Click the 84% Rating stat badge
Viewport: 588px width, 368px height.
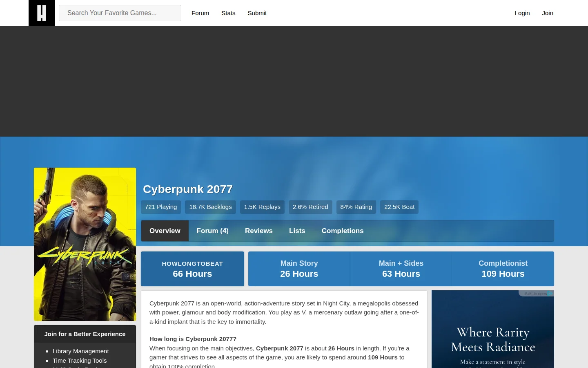[x=356, y=207]
